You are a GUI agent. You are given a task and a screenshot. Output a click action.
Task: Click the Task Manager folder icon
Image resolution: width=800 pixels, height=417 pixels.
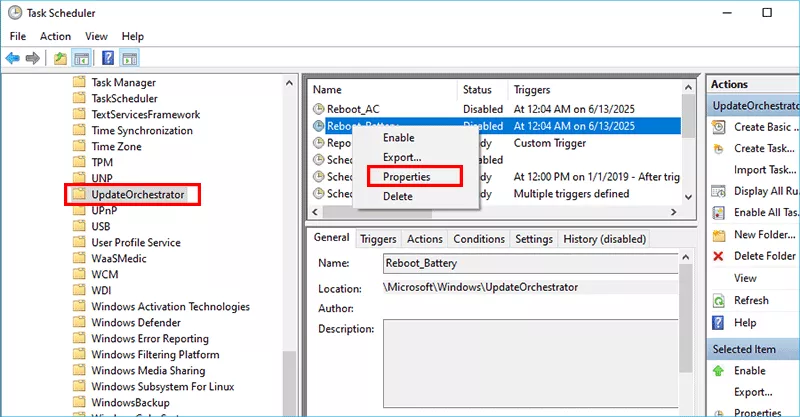click(x=79, y=82)
